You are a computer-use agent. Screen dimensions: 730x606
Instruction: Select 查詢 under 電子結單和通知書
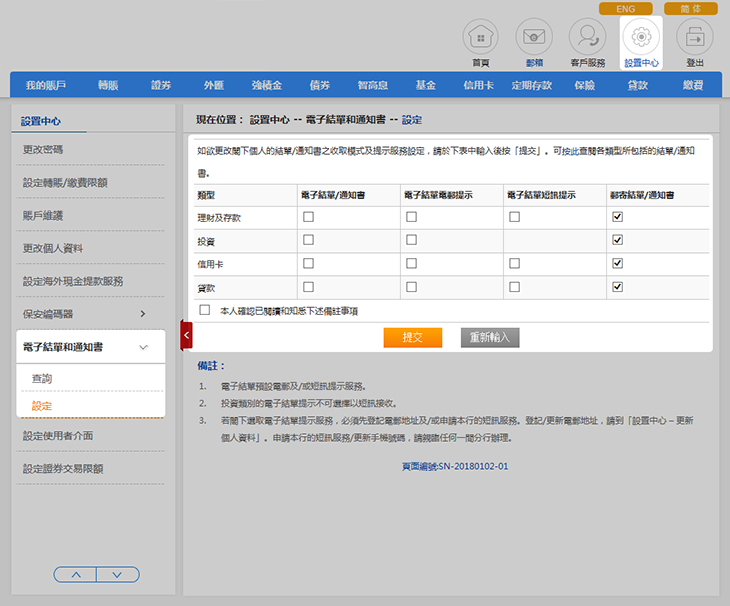pos(42,379)
